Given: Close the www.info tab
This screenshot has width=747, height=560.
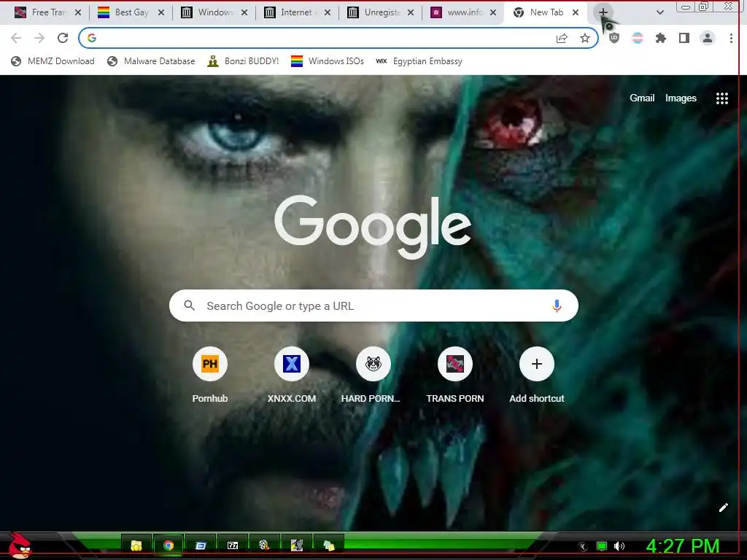Looking at the screenshot, I should coord(493,12).
